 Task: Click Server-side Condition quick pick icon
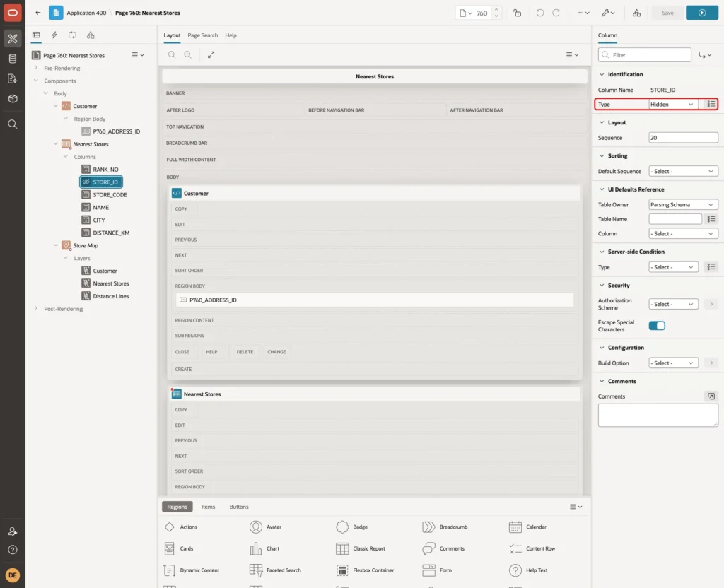point(711,267)
